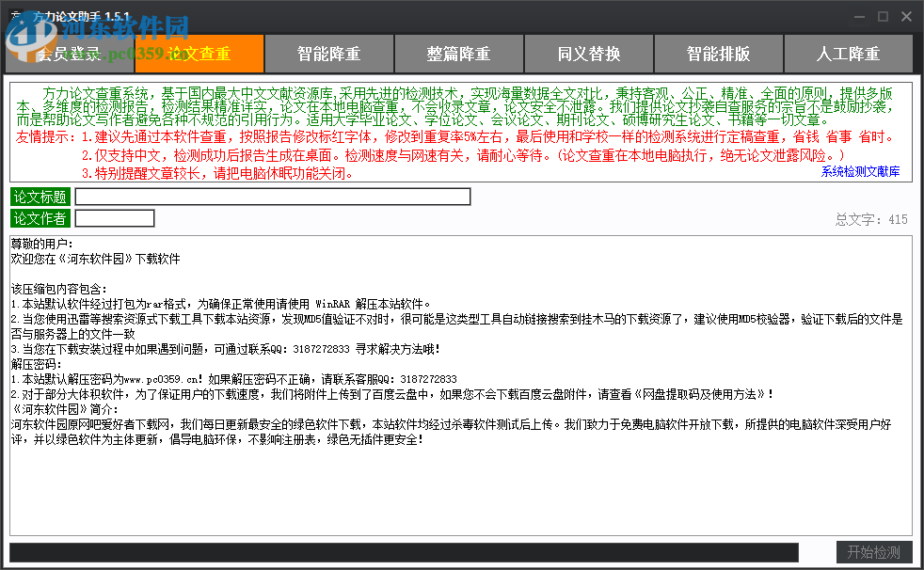This screenshot has width=924, height=570.
Task: Click the green 论文标题 label button
Action: [40, 197]
